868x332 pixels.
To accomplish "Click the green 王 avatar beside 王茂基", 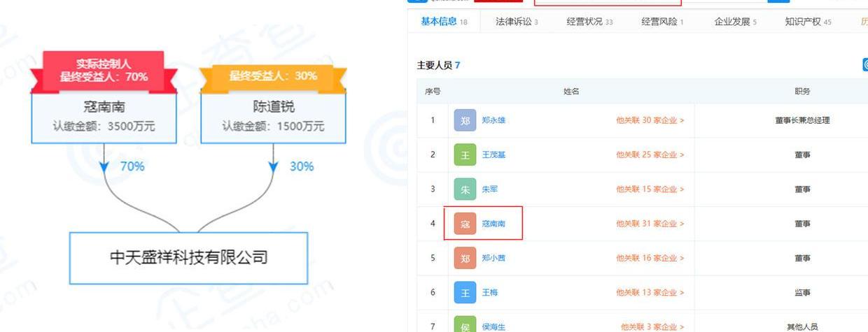I will [x=465, y=154].
